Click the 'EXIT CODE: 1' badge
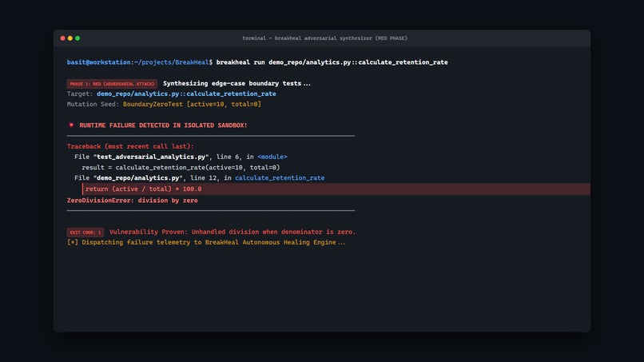The height and width of the screenshot is (362, 644). click(x=85, y=233)
